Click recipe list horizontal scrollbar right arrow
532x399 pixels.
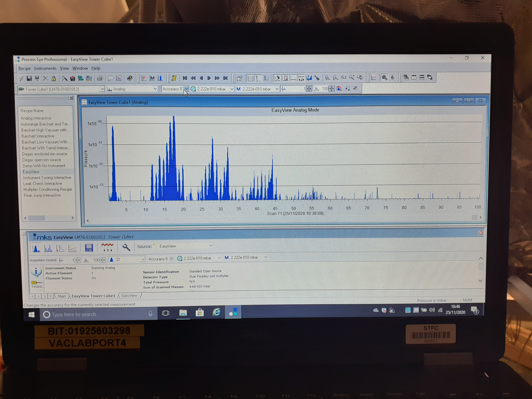[x=72, y=218]
